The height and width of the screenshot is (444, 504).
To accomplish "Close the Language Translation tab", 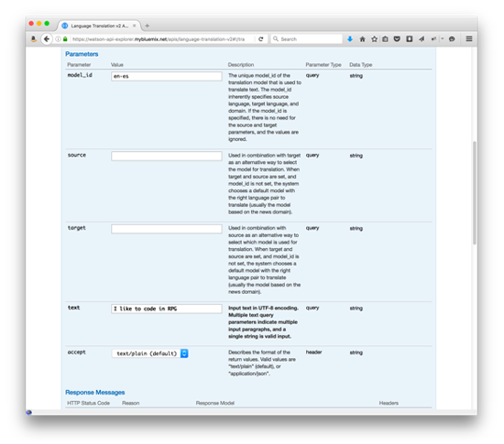I will (135, 26).
